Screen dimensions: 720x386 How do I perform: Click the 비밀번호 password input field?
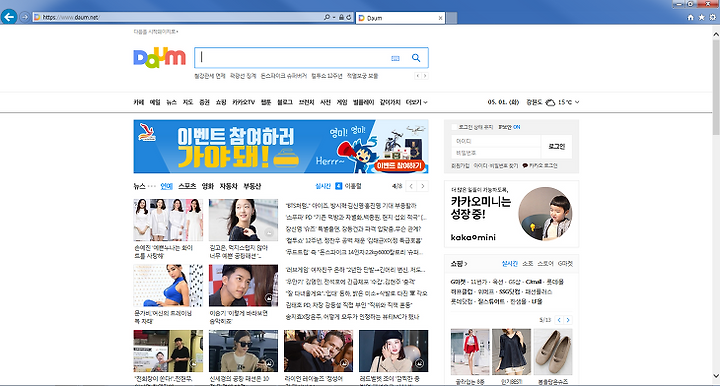pos(496,153)
